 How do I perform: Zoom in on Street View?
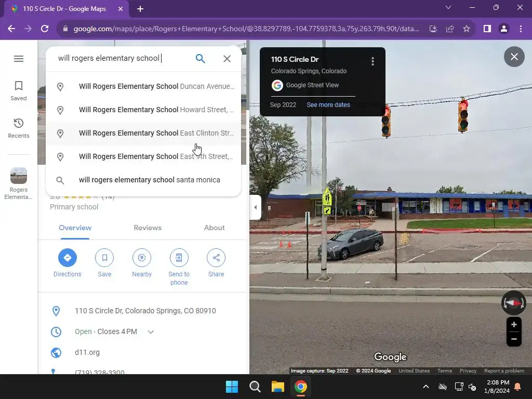[514, 325]
